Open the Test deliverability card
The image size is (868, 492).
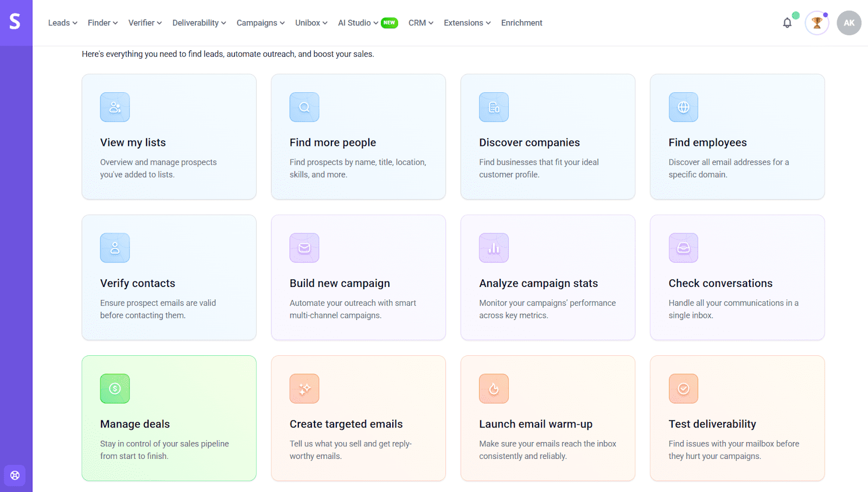[737, 418]
